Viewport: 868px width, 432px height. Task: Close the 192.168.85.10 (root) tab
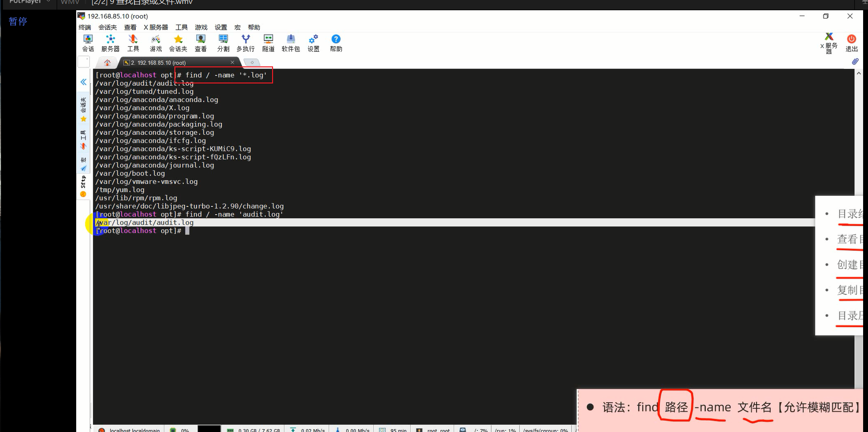click(x=233, y=62)
